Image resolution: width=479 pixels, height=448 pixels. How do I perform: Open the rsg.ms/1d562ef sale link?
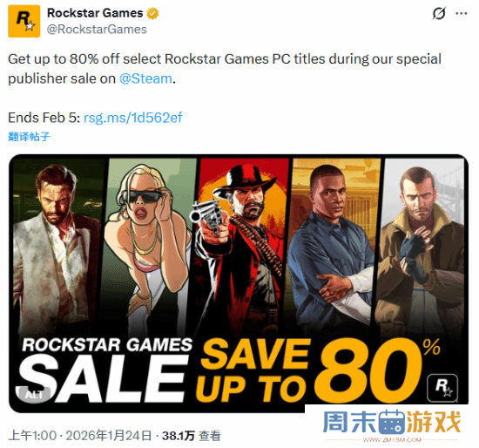click(133, 118)
